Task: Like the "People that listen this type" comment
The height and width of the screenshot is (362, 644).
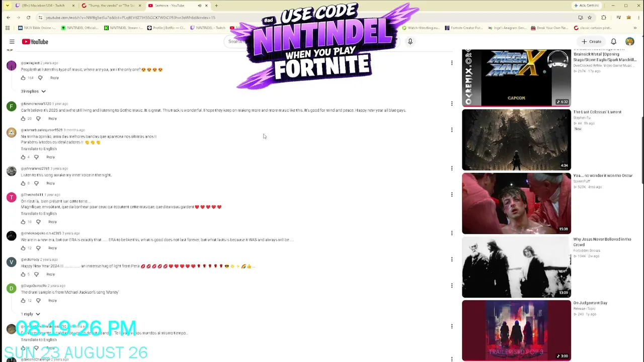Action: coord(23,78)
